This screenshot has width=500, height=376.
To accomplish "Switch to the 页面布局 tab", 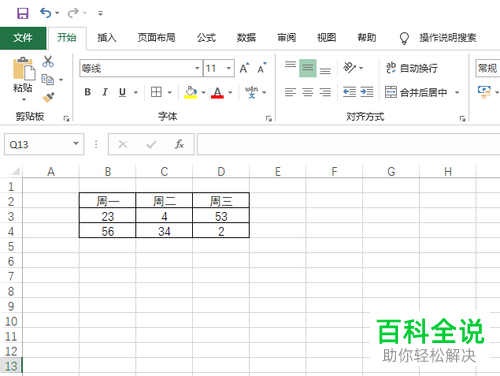I will tap(156, 38).
